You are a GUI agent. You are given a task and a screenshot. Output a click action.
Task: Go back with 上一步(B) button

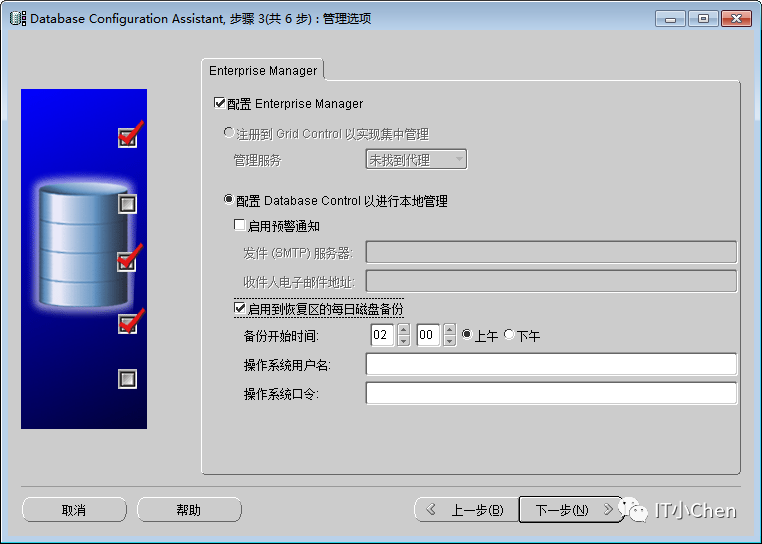click(x=467, y=510)
